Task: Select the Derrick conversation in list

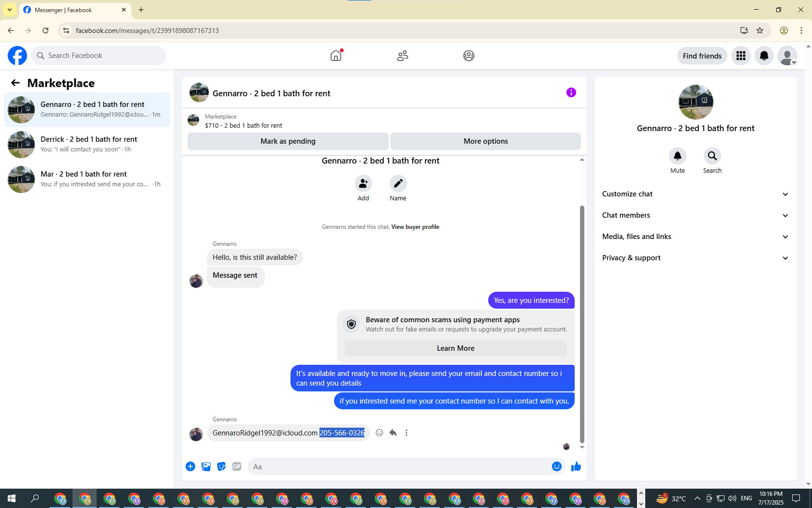Action: coord(87,145)
